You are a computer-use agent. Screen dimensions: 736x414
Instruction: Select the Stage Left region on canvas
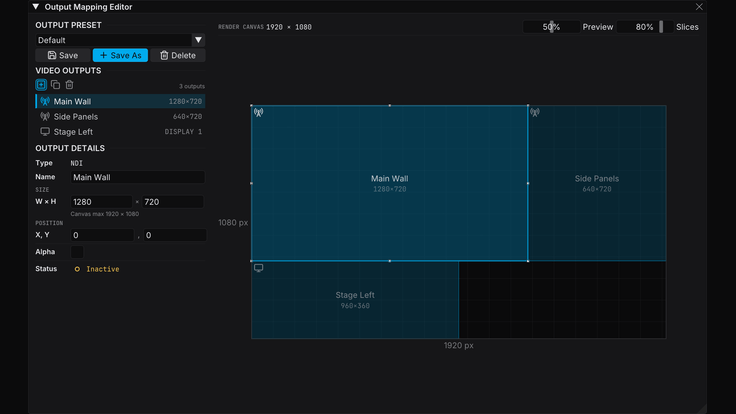355,300
